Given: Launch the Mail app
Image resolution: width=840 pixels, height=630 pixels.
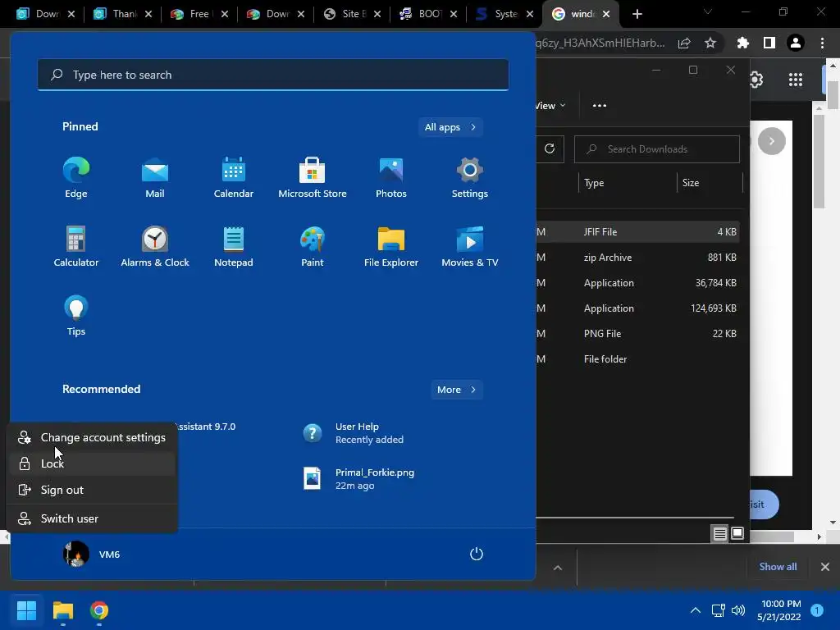Looking at the screenshot, I should tap(155, 178).
